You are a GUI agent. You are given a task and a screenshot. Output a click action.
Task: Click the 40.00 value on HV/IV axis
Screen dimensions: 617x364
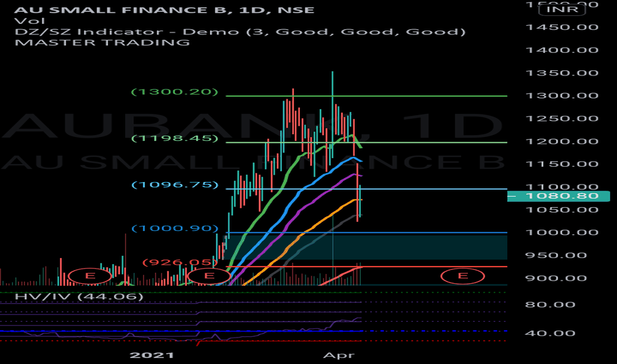coord(550,334)
